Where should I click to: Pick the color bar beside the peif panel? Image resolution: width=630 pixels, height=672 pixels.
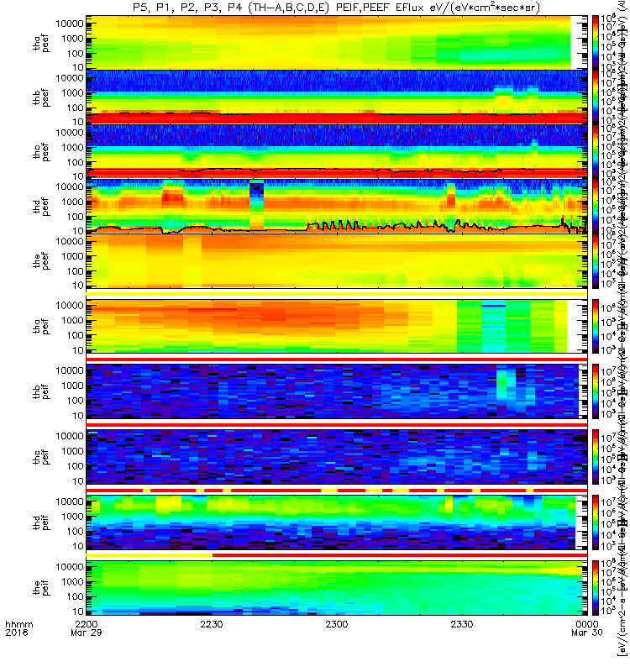596,588
